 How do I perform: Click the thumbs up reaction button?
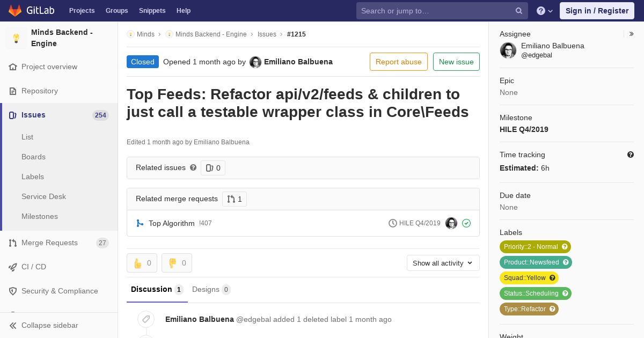pos(142,263)
